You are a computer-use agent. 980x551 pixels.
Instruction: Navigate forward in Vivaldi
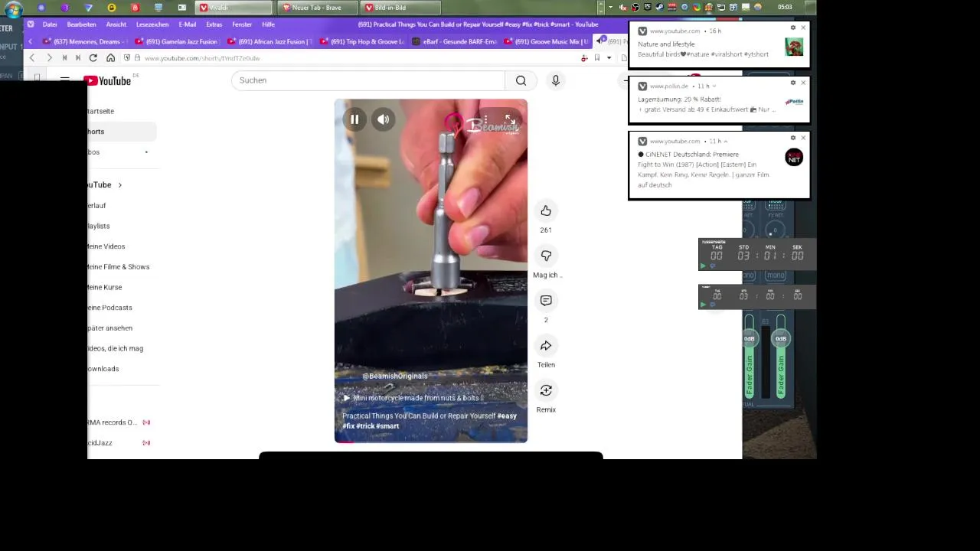point(49,58)
